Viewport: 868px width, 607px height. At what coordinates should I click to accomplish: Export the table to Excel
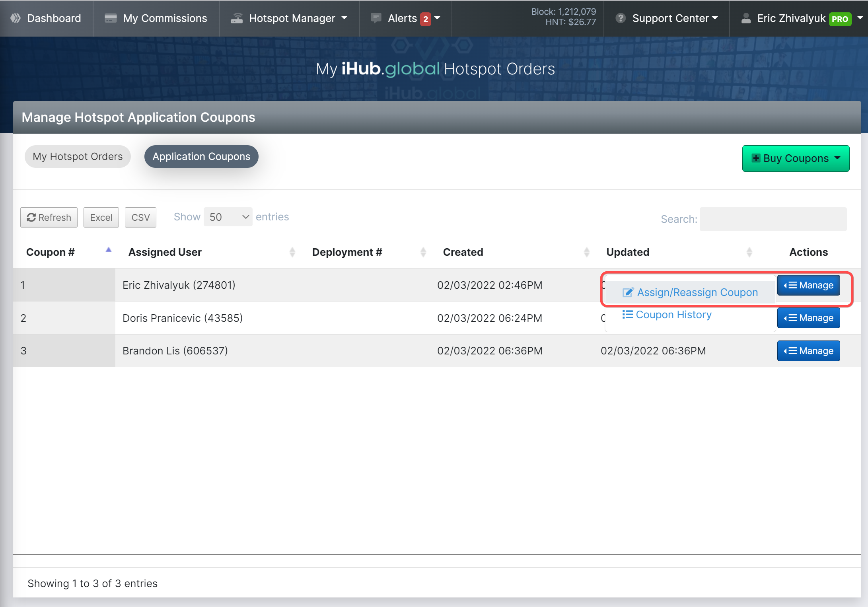coord(101,218)
